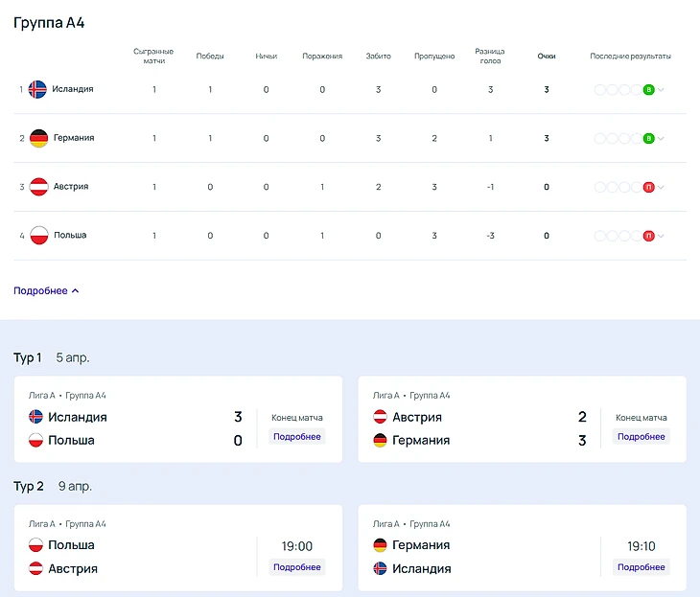Viewport: 700px width, 597px height.
Task: Open Подробнее for Germany vs Iceland match
Action: (641, 567)
